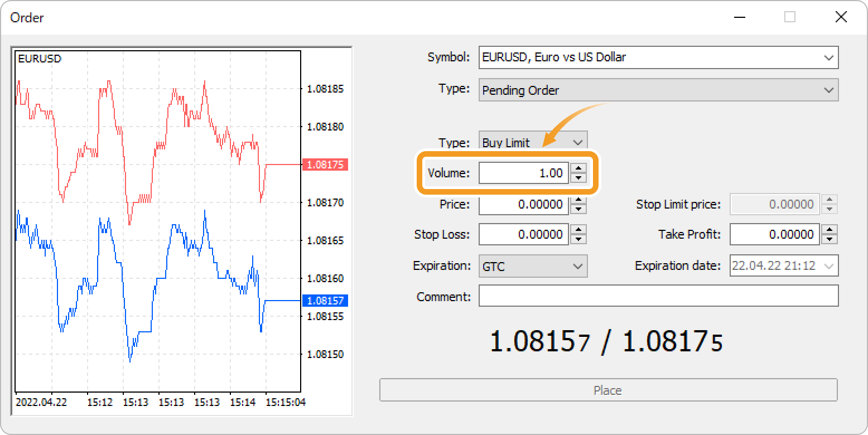868x435 pixels.
Task: Click the EURUSD chart title
Action: (x=40, y=59)
